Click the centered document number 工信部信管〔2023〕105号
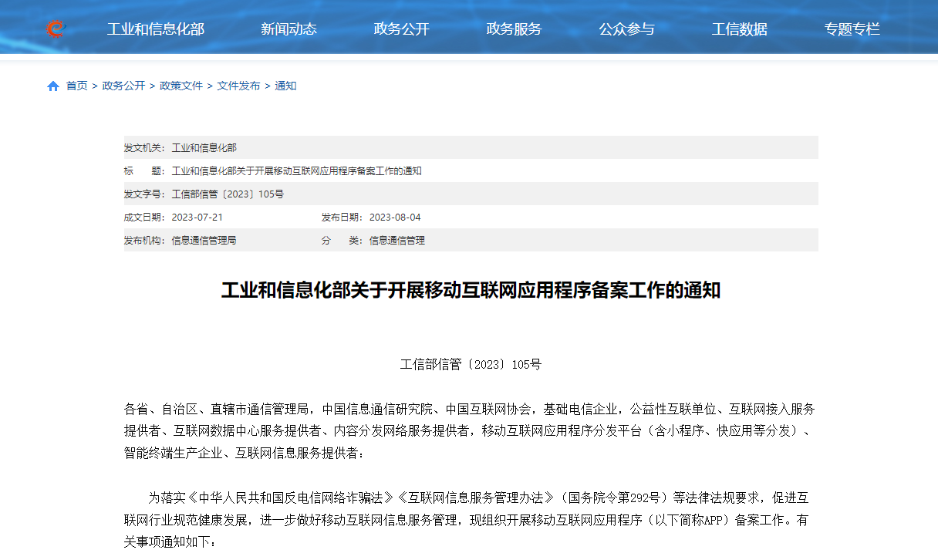Image resolution: width=938 pixels, height=560 pixels. tap(471, 364)
